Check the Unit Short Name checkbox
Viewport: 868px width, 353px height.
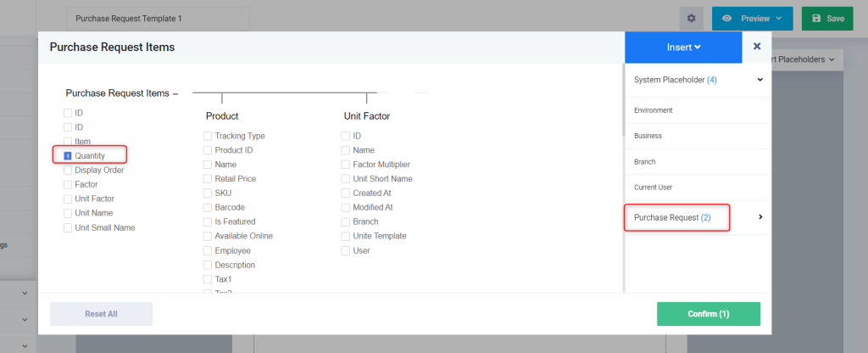pyautogui.click(x=346, y=178)
